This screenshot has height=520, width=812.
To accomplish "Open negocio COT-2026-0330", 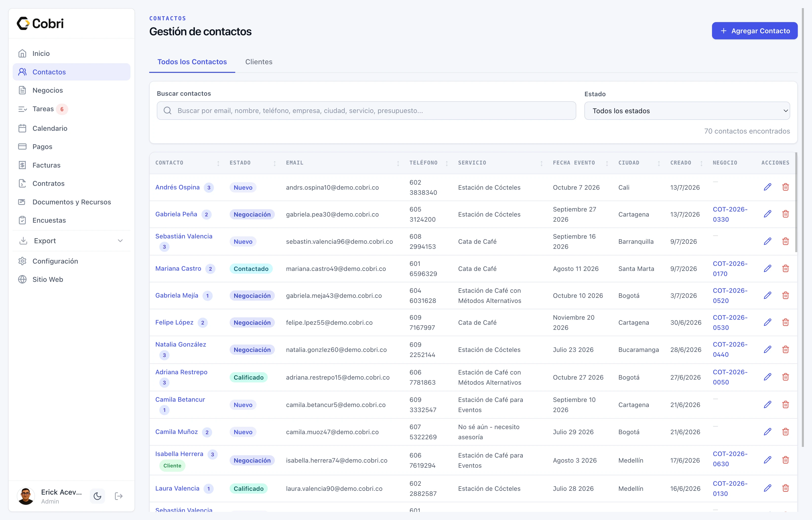I will [730, 214].
